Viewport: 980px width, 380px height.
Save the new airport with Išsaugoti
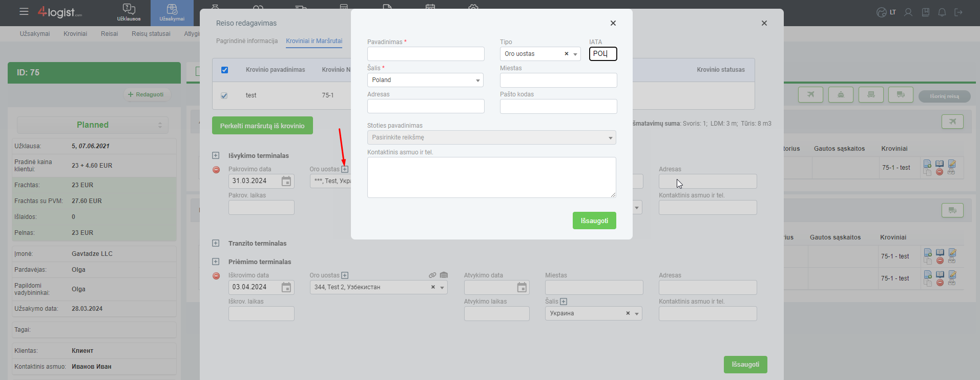pos(594,221)
